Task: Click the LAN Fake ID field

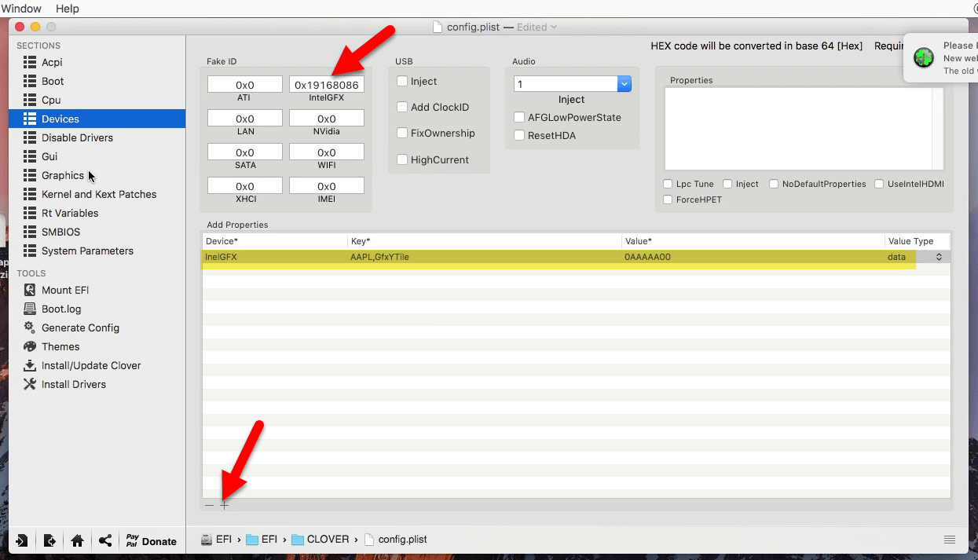Action: (x=245, y=119)
